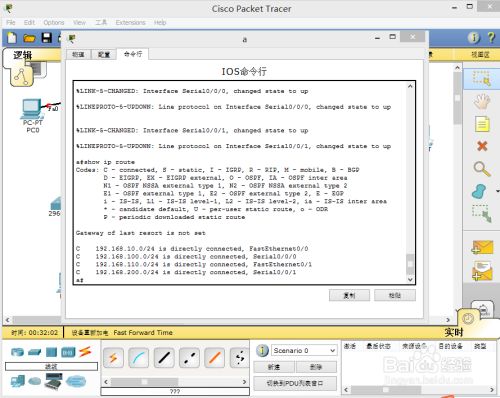The image size is (500, 398).
Task: Pick the straight-through black cable
Action: pos(164,358)
